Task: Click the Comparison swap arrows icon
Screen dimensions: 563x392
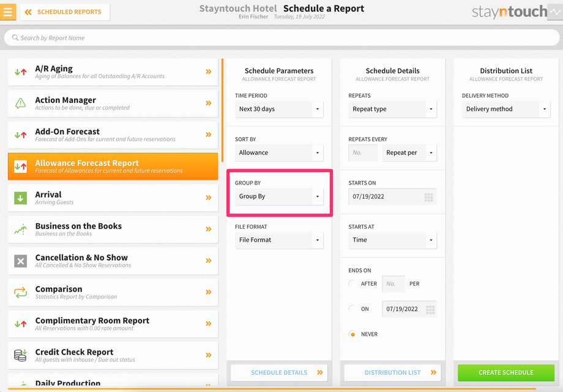Action: (x=20, y=292)
